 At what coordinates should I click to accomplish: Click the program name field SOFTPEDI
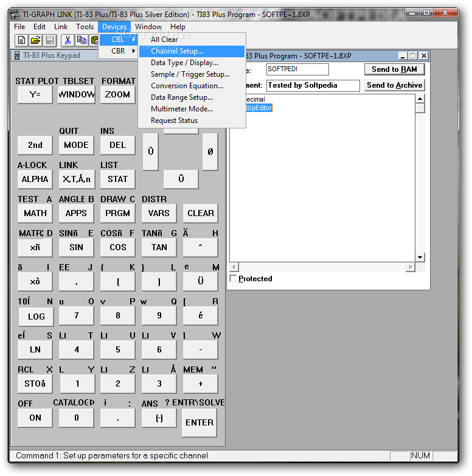tap(297, 69)
